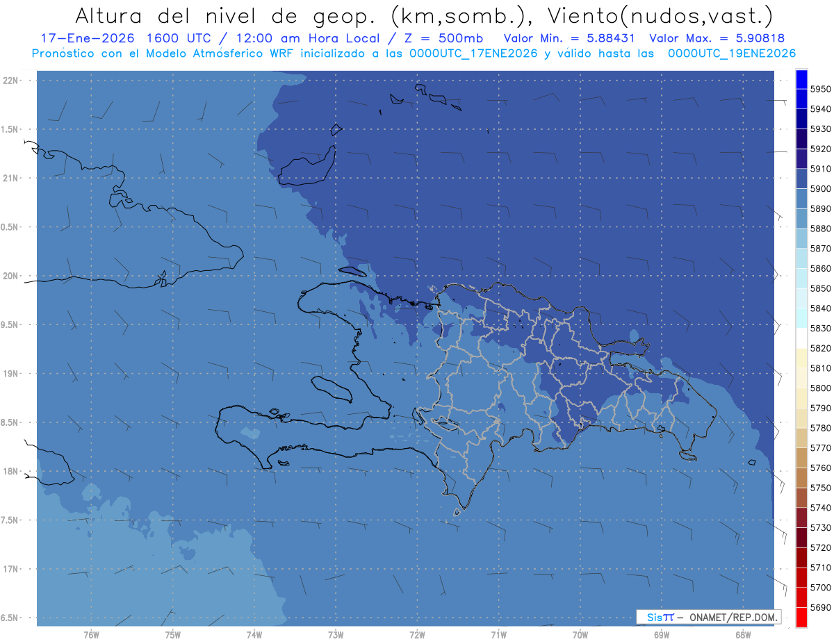Click the '21N' latitude axis label

click(x=10, y=179)
